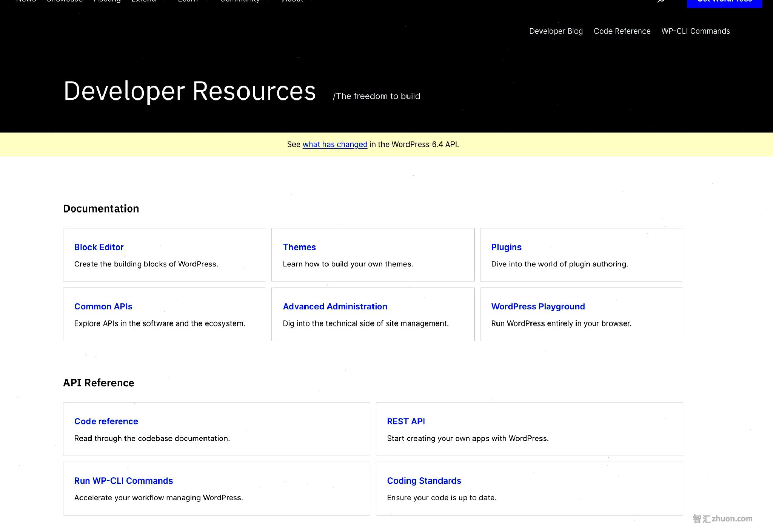The image size is (773, 532).
Task: Click 'Create the building blocks of WordPress.' text
Action: pyautogui.click(x=146, y=264)
